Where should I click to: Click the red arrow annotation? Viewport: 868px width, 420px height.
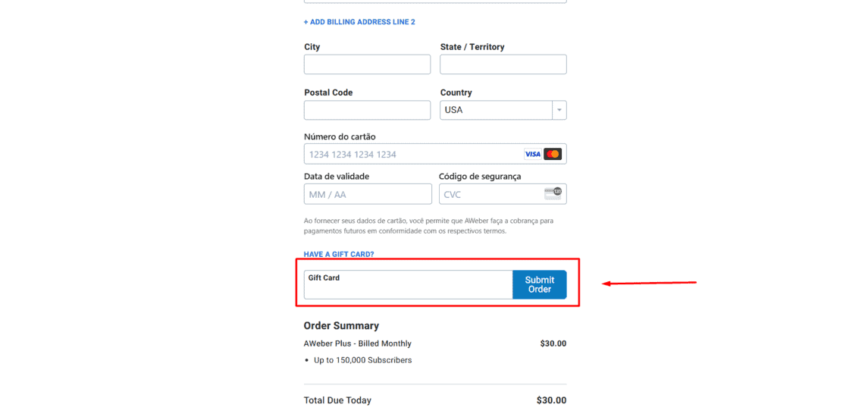coord(650,284)
